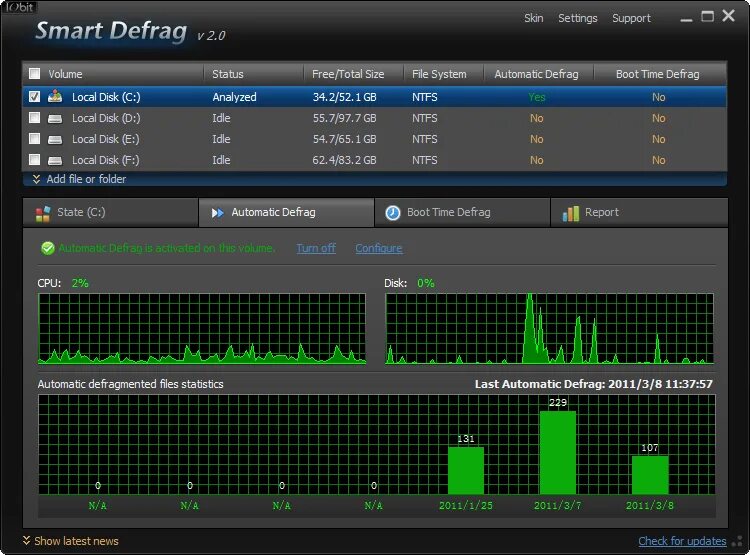This screenshot has width=750, height=555.
Task: Sort by Free/Total Size column header
Action: coord(348,74)
